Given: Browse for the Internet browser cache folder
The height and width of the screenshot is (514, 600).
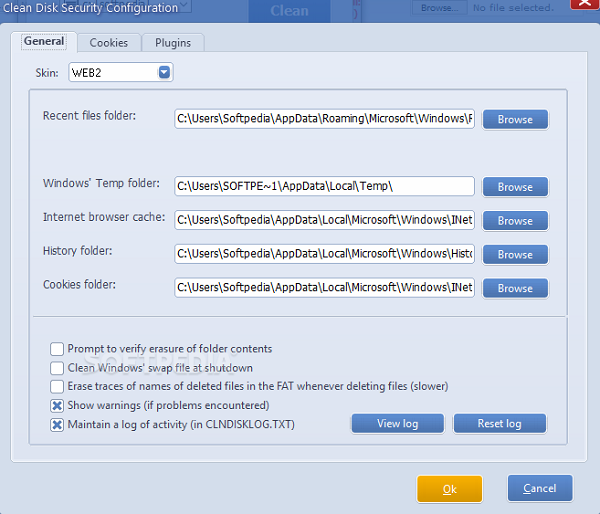Looking at the screenshot, I should (515, 220).
